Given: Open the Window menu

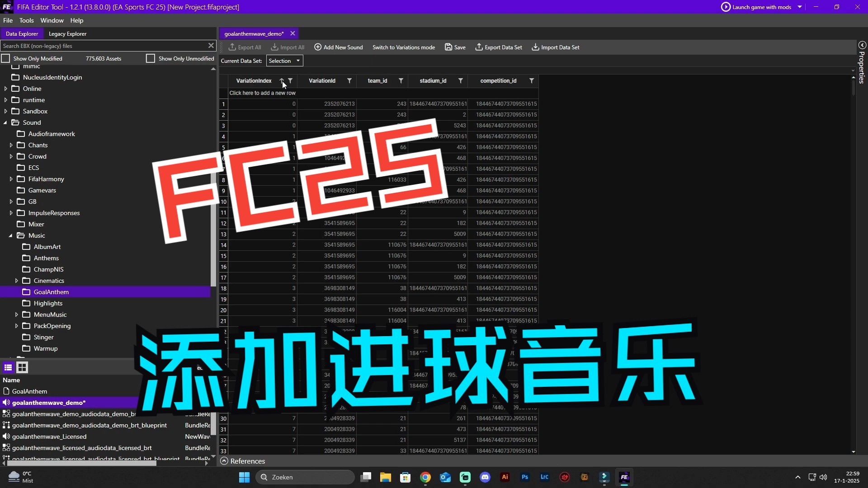Looking at the screenshot, I should [x=52, y=20].
